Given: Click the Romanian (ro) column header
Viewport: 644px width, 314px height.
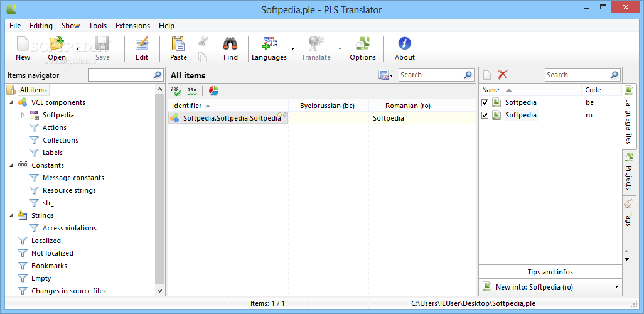Looking at the screenshot, I should [409, 106].
